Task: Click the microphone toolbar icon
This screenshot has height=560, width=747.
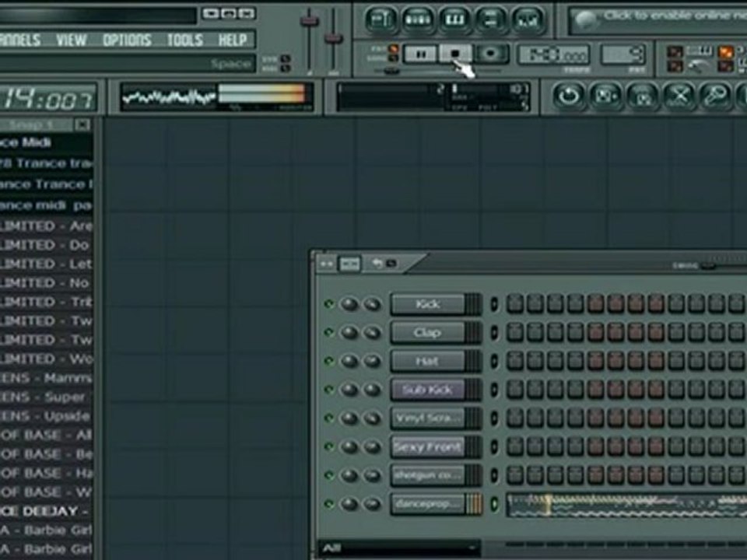Action: [x=716, y=96]
